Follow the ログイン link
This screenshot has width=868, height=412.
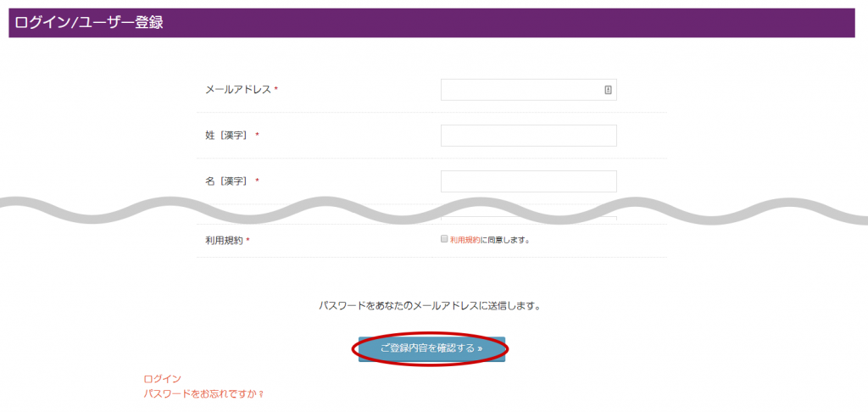[162, 379]
